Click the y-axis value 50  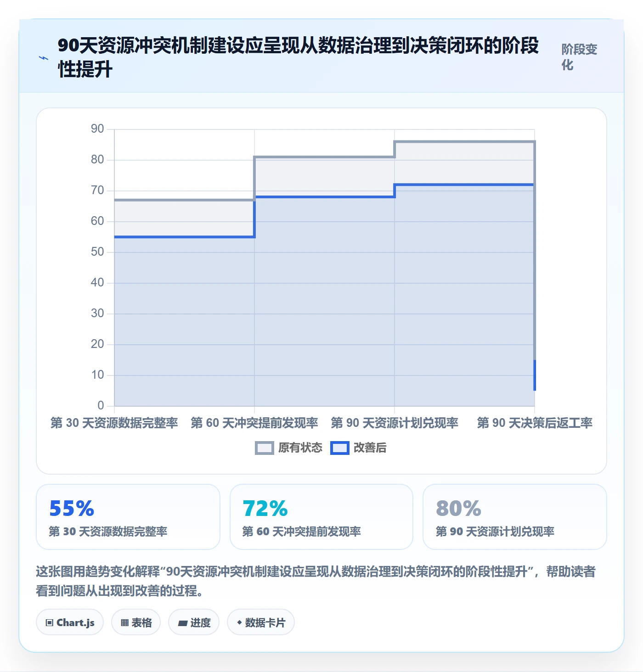(97, 252)
